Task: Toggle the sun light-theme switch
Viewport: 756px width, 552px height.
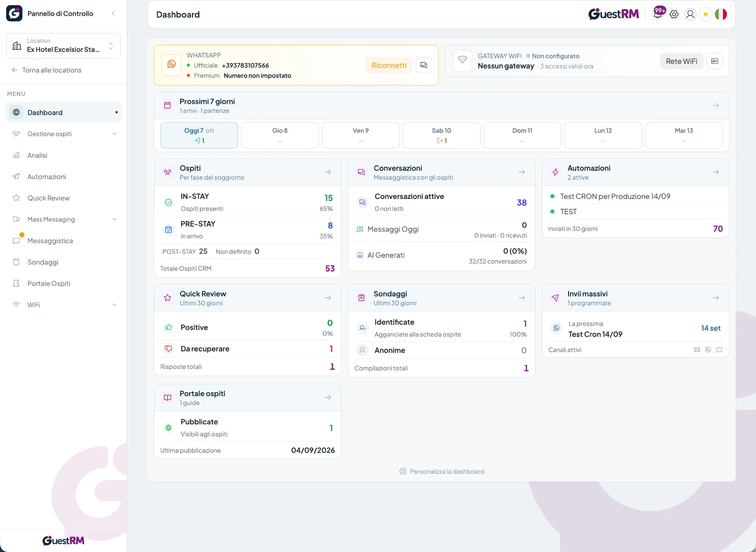Action: click(705, 14)
